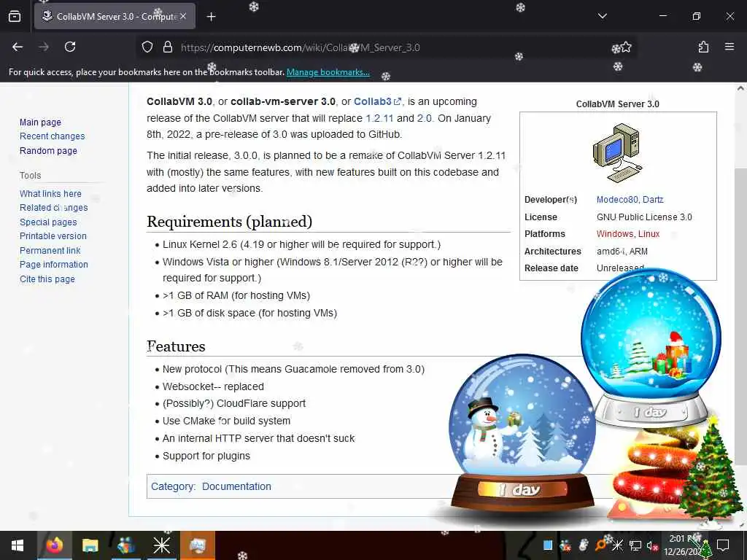
Task: Click the 'Features' heading
Action: pos(176,346)
